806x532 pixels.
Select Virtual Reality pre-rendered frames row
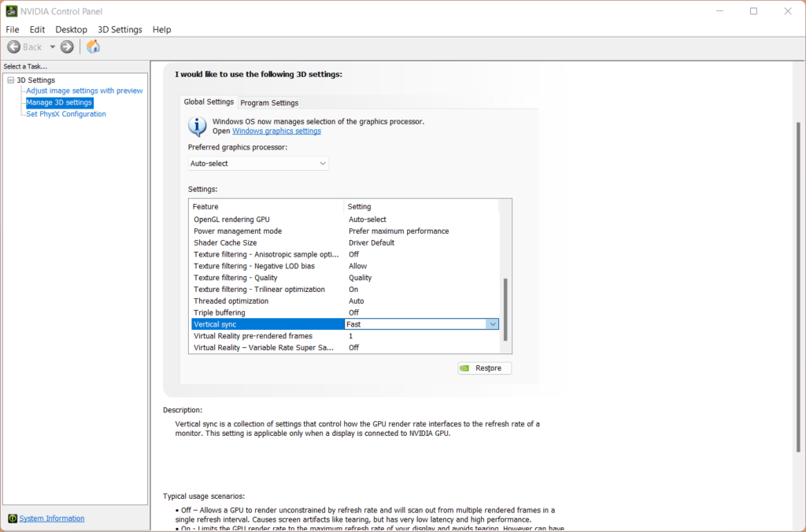coord(345,336)
